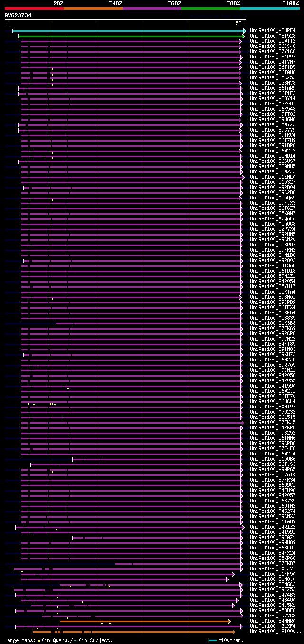
Task: Select label UniRef100_C6TGZ7
Action: coord(273,208)
